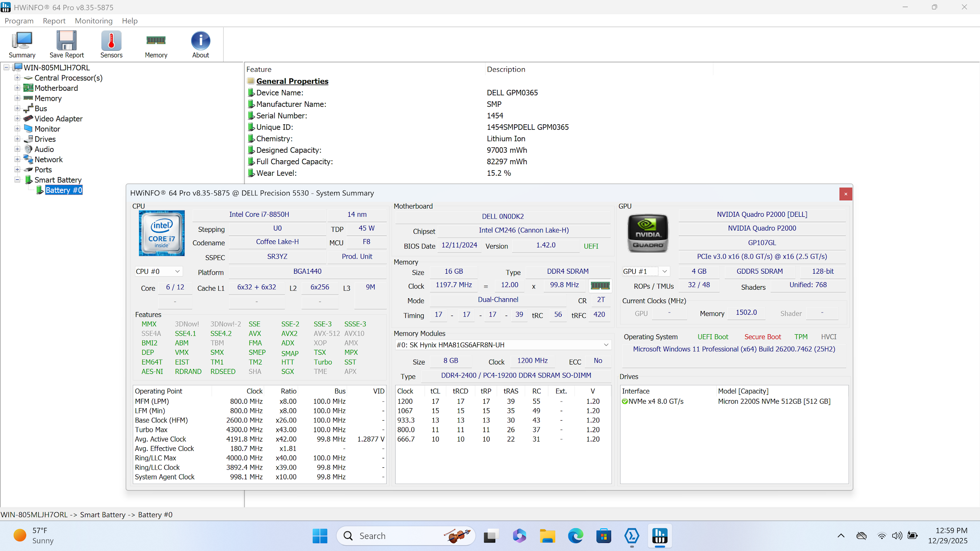Screen dimensions: 980x551
Task: Open the Report menu
Action: [x=54, y=21]
